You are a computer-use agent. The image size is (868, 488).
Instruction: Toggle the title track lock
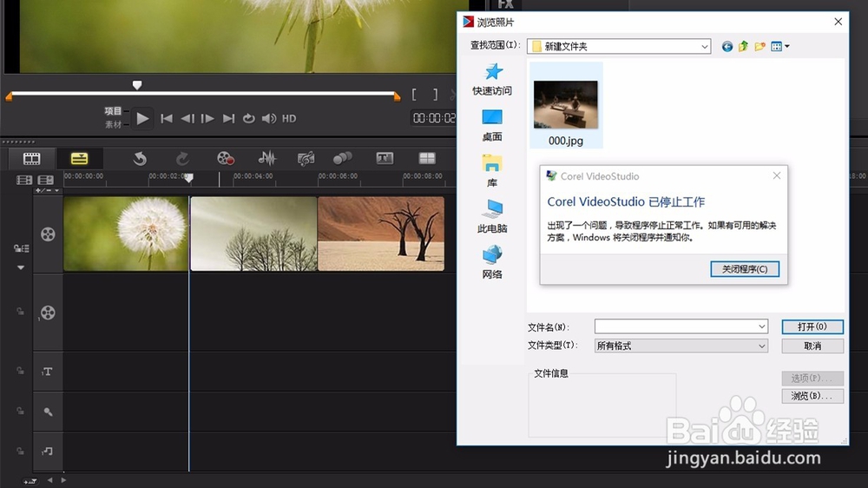(x=20, y=371)
